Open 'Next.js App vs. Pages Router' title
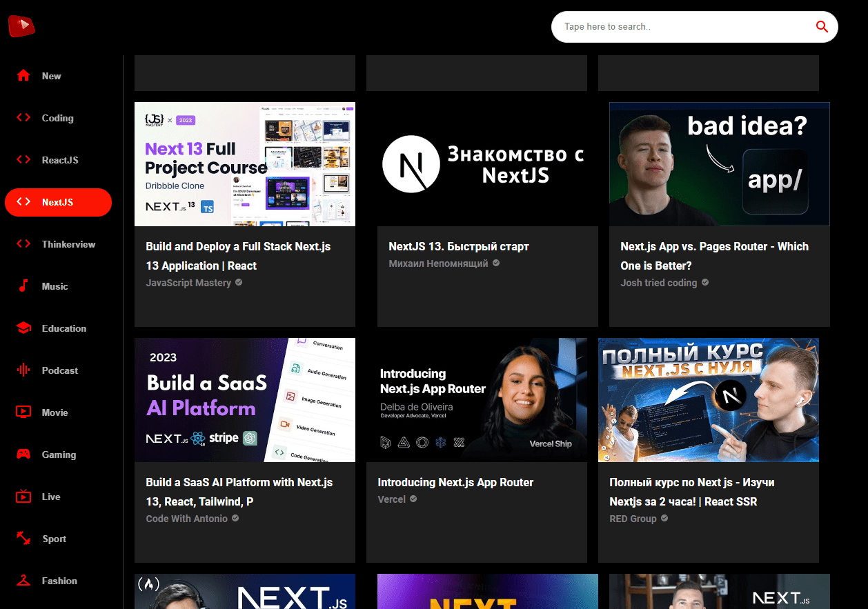The image size is (868, 609). click(x=714, y=256)
